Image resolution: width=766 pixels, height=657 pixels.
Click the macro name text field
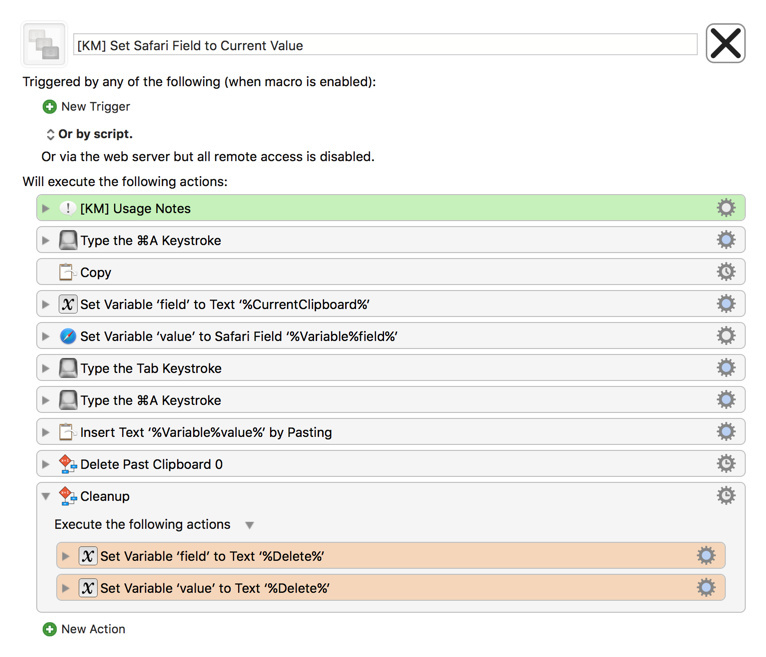coord(385,45)
